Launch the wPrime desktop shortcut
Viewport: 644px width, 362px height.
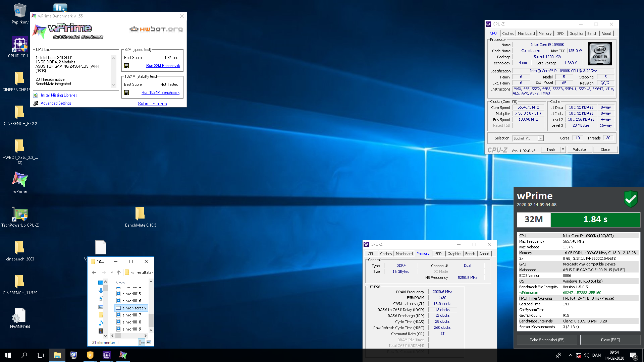pos(20,183)
